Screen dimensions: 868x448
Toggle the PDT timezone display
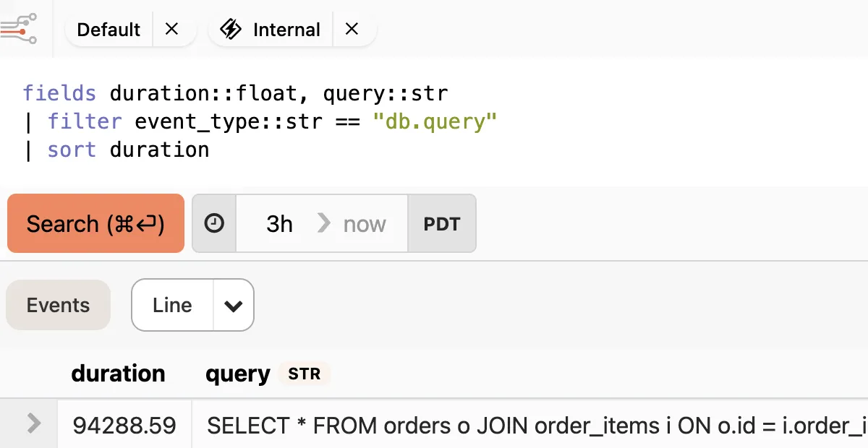click(441, 223)
